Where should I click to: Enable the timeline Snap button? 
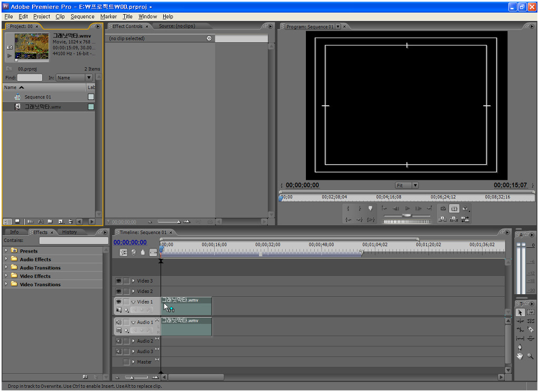click(x=124, y=253)
